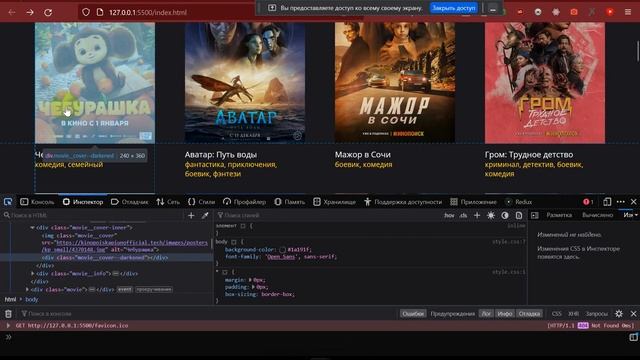Select body in the breadcrumb bar
The image size is (640, 360).
(x=31, y=299)
